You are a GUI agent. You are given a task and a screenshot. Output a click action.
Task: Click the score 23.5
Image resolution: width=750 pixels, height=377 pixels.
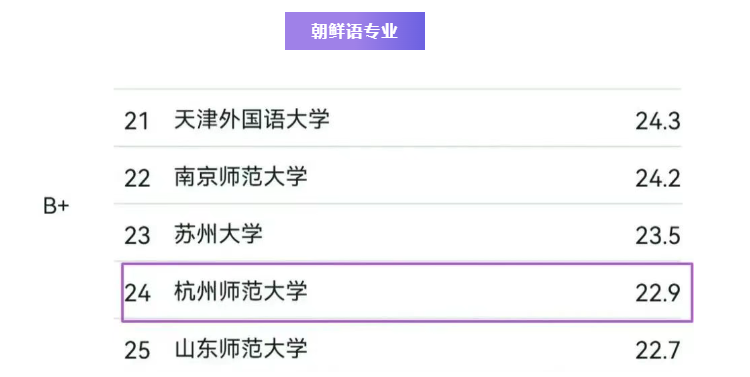pos(658,236)
